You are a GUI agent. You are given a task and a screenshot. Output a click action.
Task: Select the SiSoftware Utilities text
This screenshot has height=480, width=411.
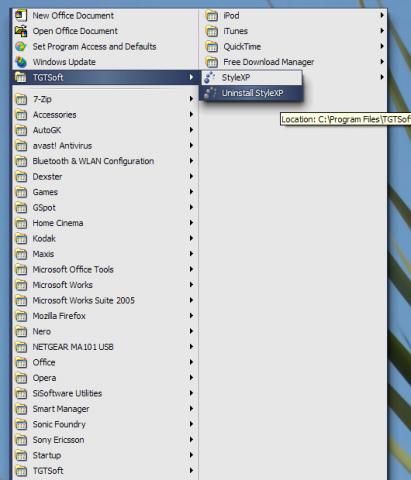67,393
